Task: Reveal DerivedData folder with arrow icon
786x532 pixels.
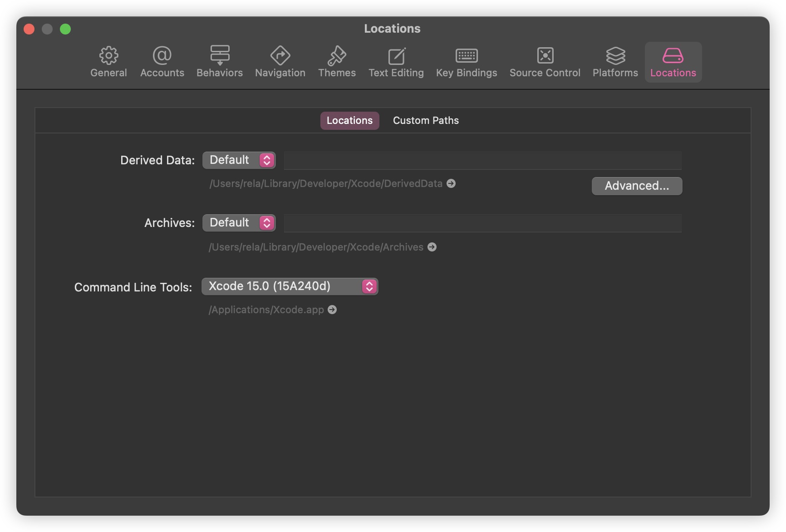Action: click(x=451, y=183)
